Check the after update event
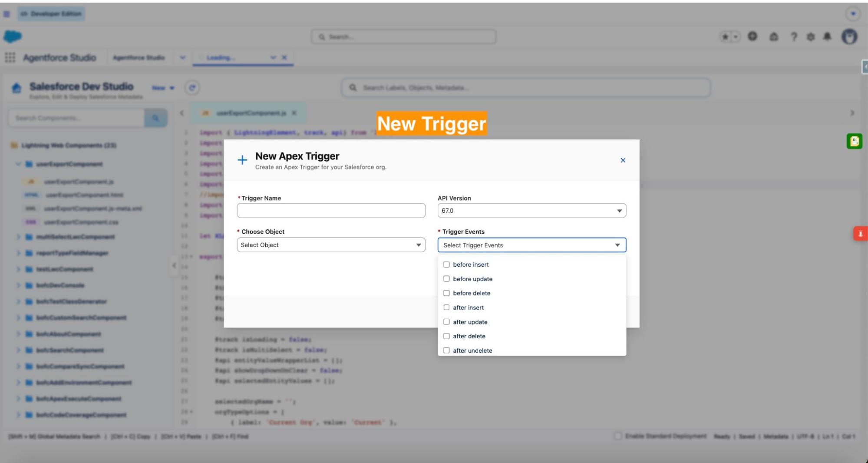The height and width of the screenshot is (463, 868). pyautogui.click(x=446, y=322)
